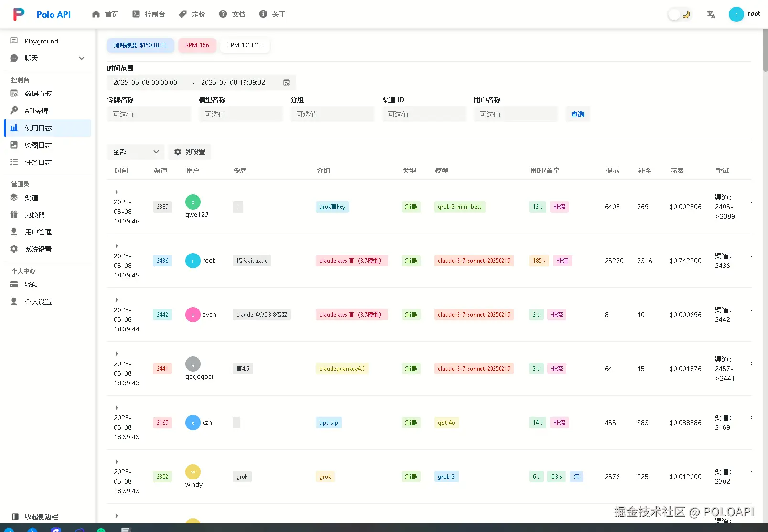Click the language translate icon
This screenshot has height=532, width=768.
711,14
